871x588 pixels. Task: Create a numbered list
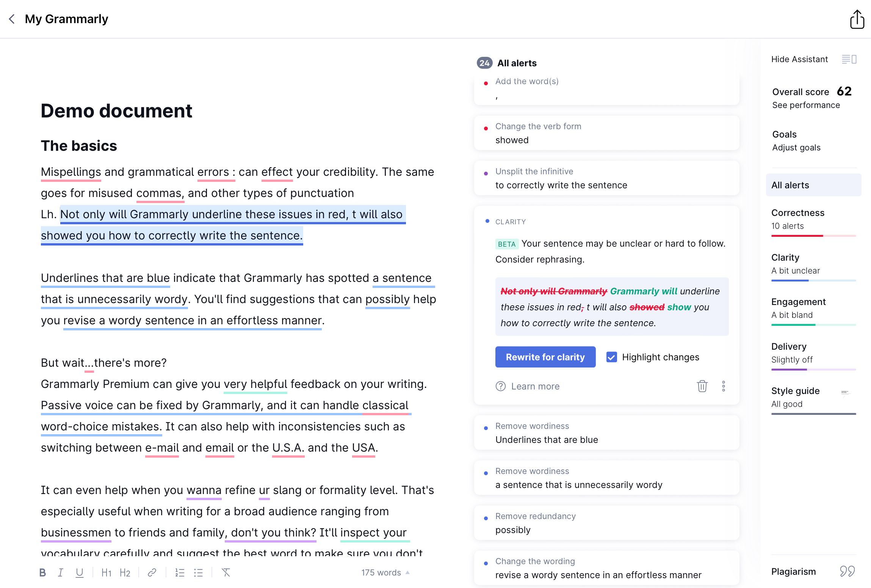180,572
